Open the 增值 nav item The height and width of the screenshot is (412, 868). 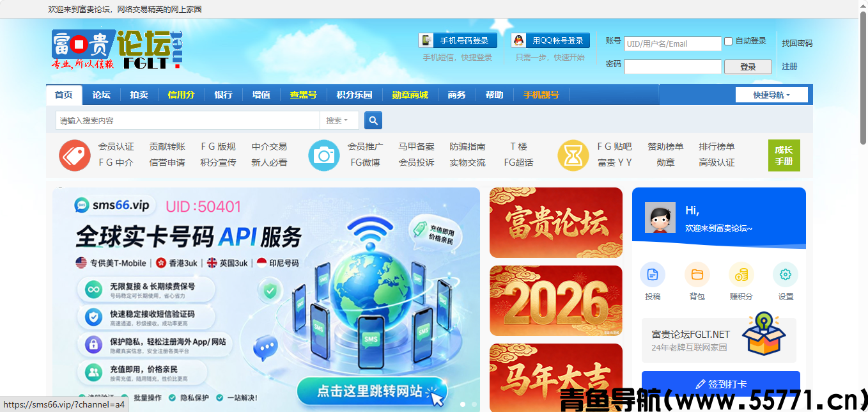point(261,95)
